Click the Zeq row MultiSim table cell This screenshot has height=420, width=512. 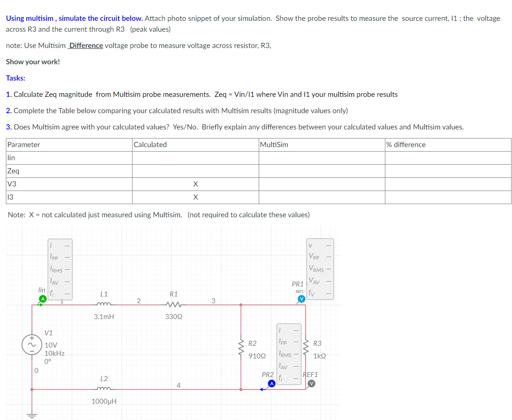click(x=322, y=171)
